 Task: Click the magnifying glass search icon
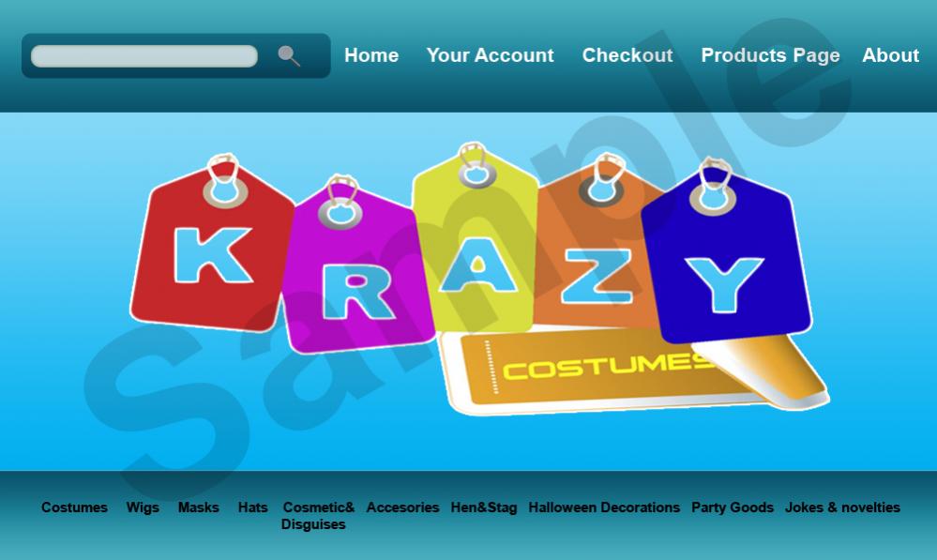pyautogui.click(x=289, y=55)
